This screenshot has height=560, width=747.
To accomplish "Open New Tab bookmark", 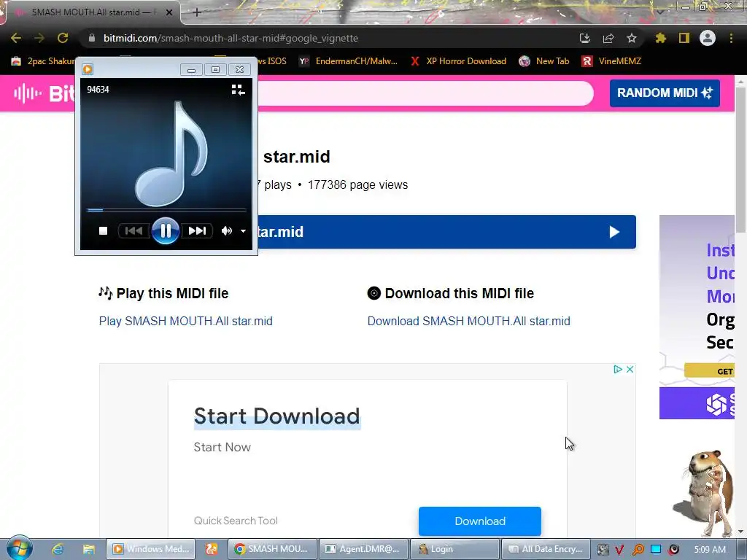I will click(x=544, y=61).
